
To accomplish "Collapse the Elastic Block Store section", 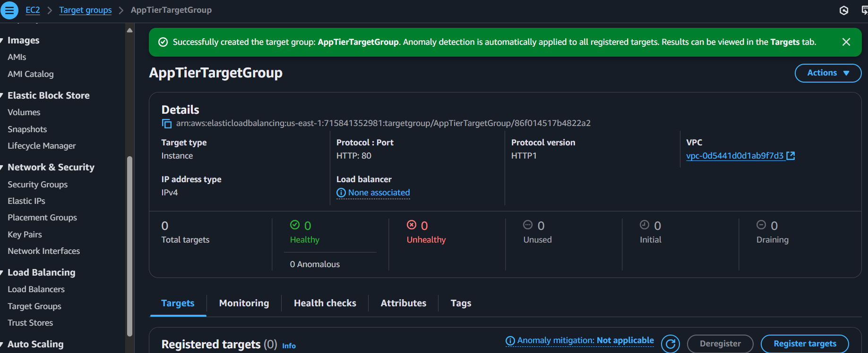I will (2, 96).
